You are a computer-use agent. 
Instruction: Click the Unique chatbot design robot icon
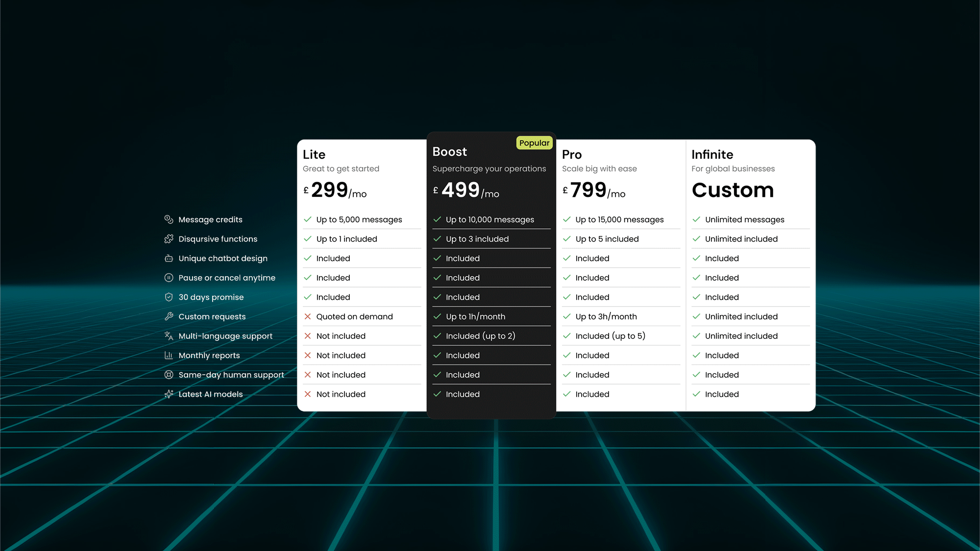pos(169,258)
